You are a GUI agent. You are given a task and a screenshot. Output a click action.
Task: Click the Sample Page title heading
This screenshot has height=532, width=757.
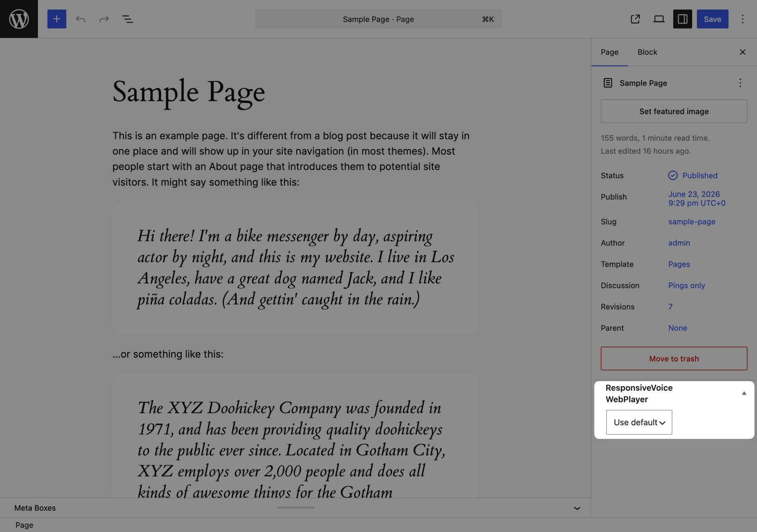(189, 92)
